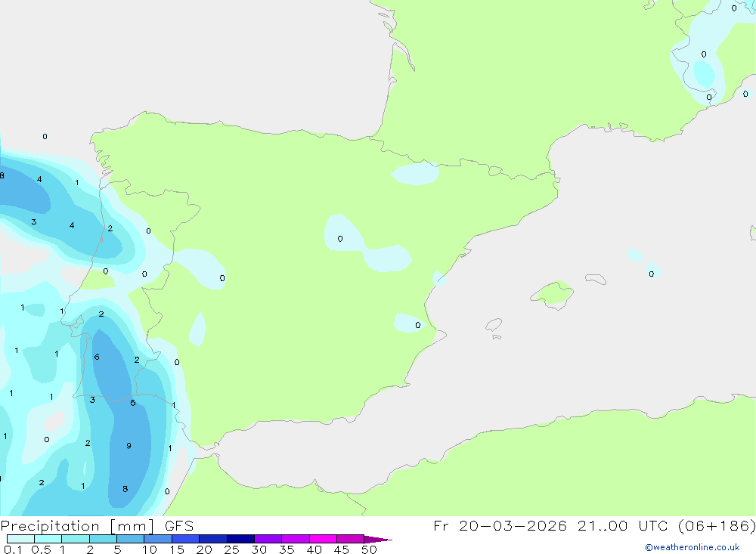The width and height of the screenshot is (756, 554).
Task: Select the 1–2 mm legend color swatch
Action: click(76, 539)
